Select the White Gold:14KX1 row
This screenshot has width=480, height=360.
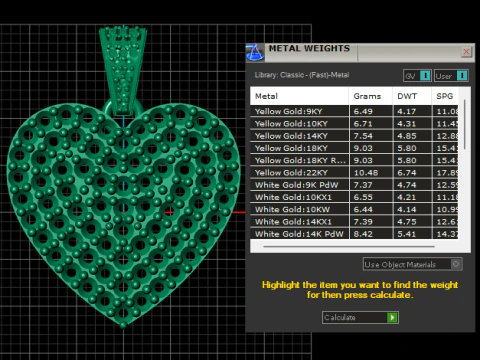[354, 222]
